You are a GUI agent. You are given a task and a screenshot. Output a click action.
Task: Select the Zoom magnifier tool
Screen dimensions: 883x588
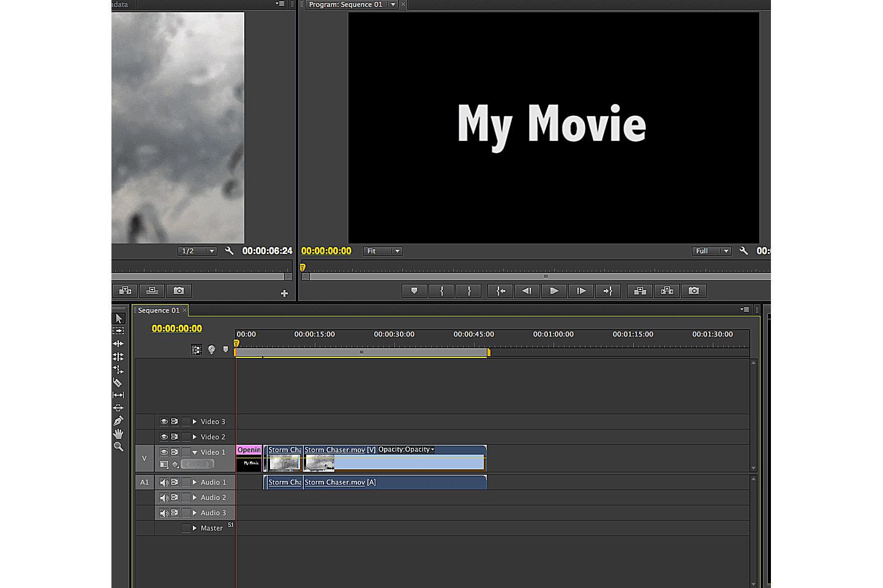point(118,447)
